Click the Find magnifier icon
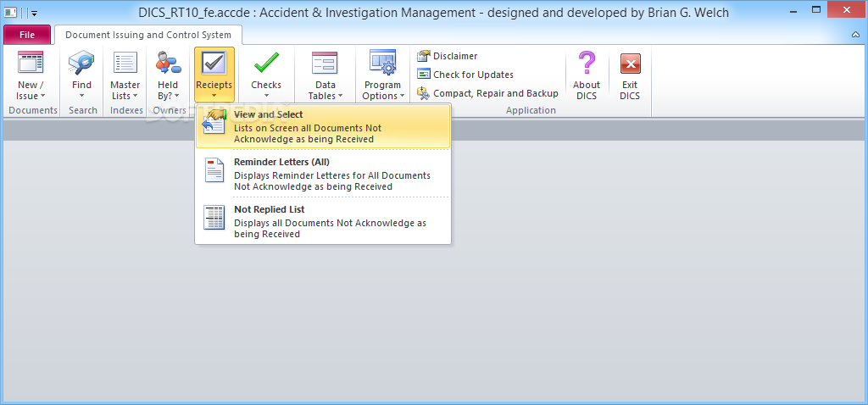Image resolution: width=868 pixels, height=405 pixels. [81, 63]
